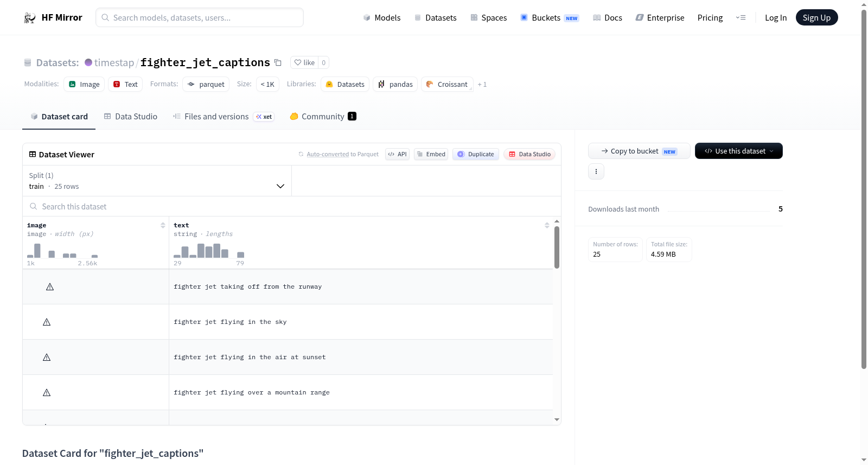Open the API button in the viewer
The image size is (868, 465).
[x=397, y=154]
